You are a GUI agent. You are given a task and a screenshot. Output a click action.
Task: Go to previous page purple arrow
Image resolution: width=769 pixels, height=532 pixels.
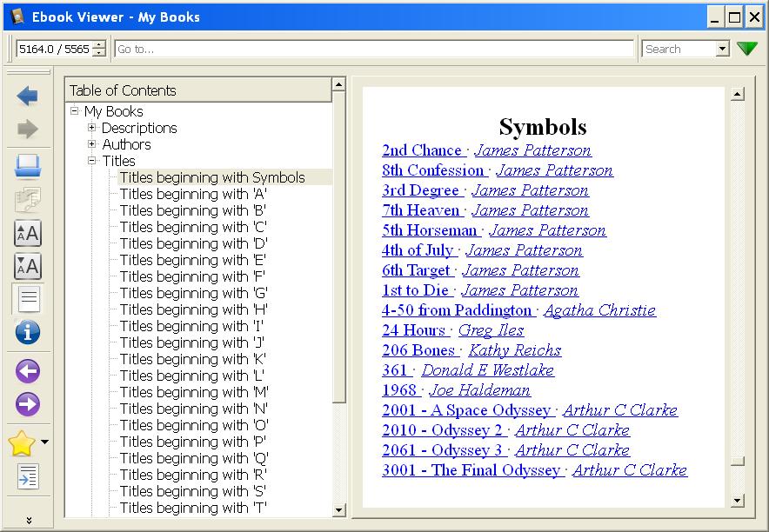pyautogui.click(x=28, y=371)
